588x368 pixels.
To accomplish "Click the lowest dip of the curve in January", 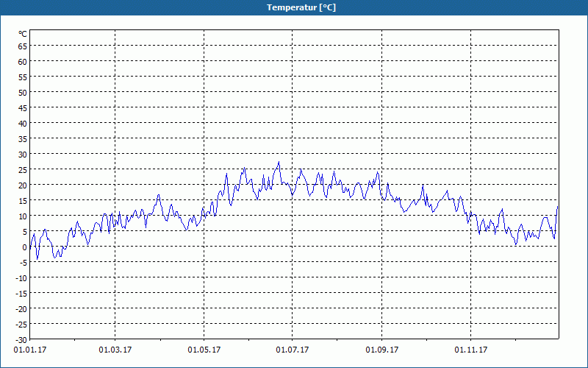I will click(x=37, y=259).
